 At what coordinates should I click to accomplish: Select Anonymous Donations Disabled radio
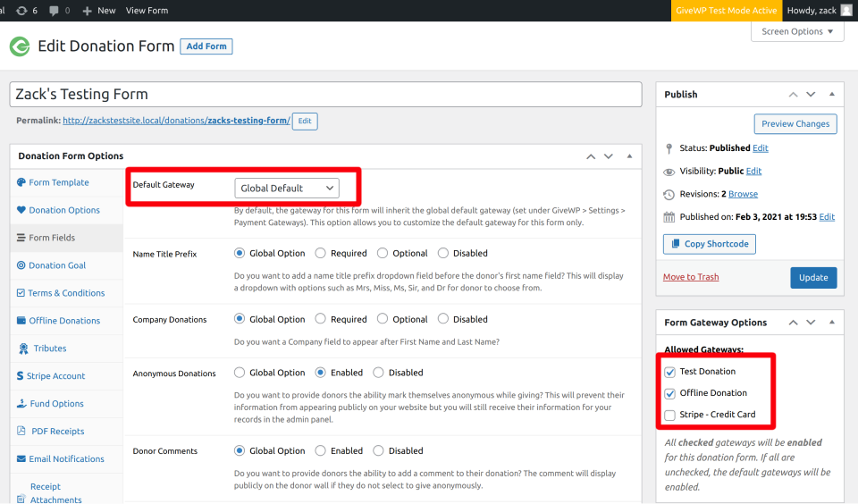tap(378, 372)
